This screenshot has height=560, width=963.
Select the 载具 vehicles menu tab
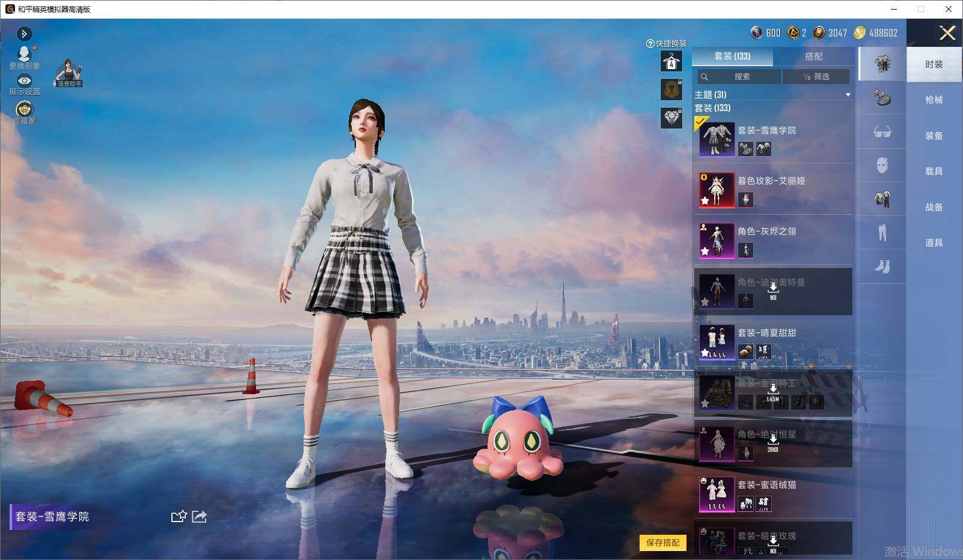[934, 171]
